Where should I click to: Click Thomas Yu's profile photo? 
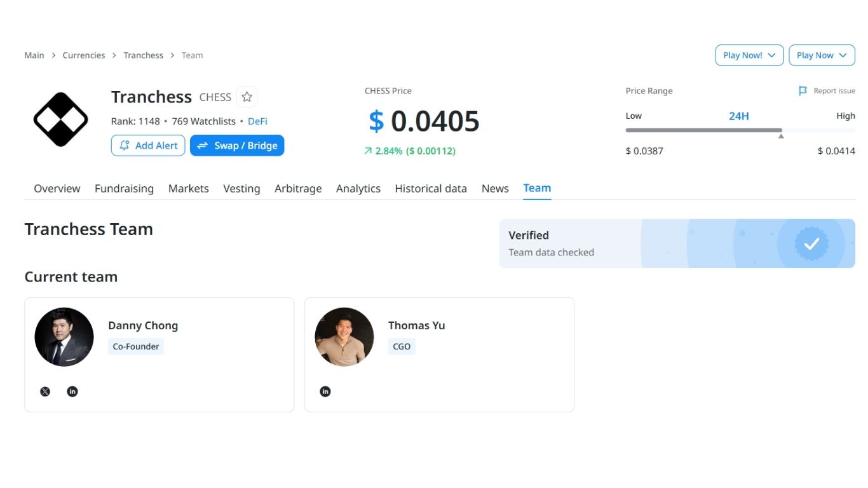point(344,337)
